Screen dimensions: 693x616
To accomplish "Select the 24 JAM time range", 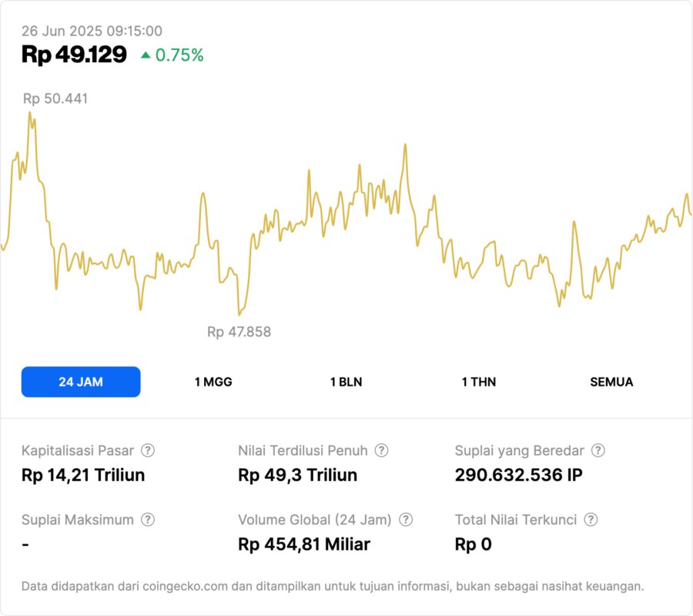I will pos(81,382).
